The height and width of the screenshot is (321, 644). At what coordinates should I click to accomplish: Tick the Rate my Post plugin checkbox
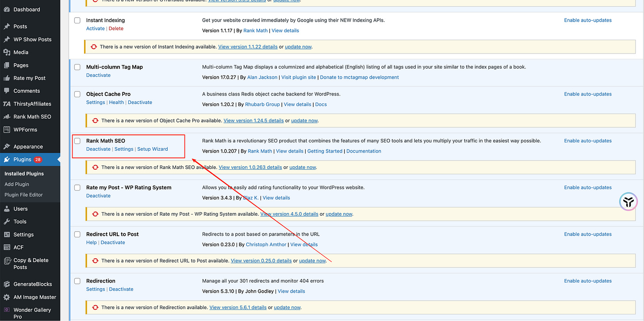pos(77,187)
